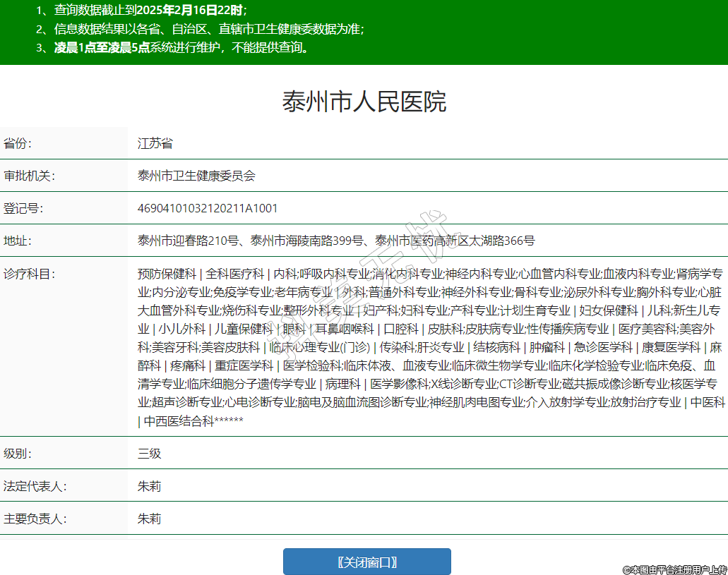Select the 主要负责人 field label
This screenshot has width=728, height=575.
point(35,519)
